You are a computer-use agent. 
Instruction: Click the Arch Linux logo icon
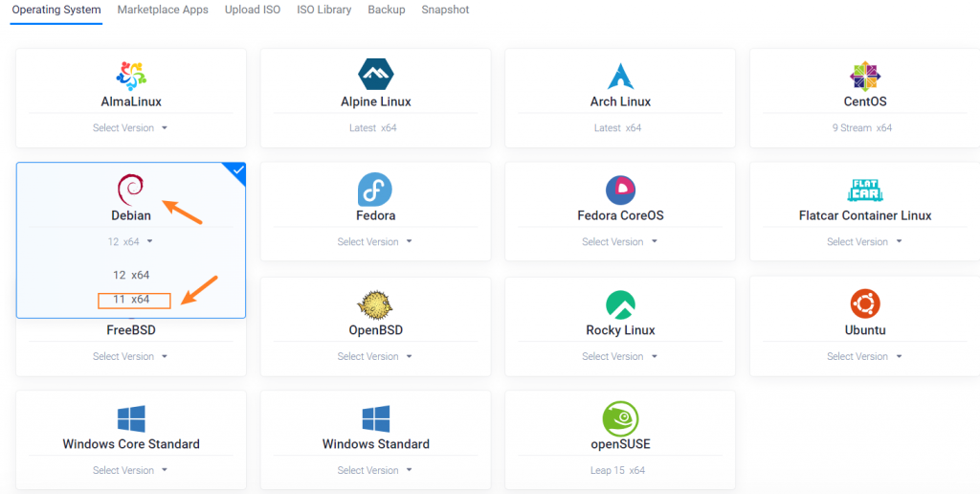(x=620, y=76)
